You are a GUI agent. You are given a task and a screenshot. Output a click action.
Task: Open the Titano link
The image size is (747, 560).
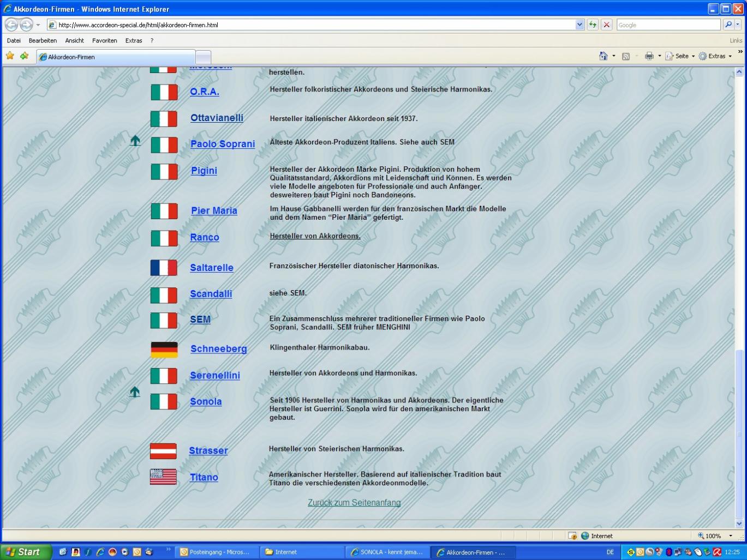204,477
